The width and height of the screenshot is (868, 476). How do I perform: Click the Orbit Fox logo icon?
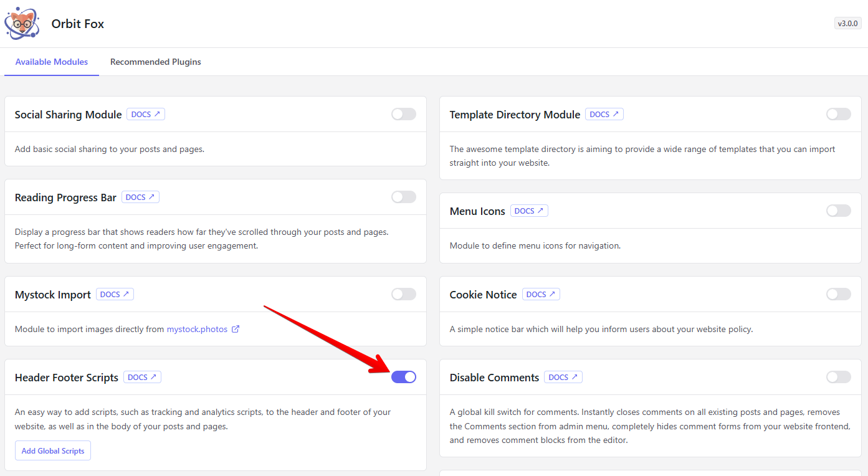coord(22,24)
